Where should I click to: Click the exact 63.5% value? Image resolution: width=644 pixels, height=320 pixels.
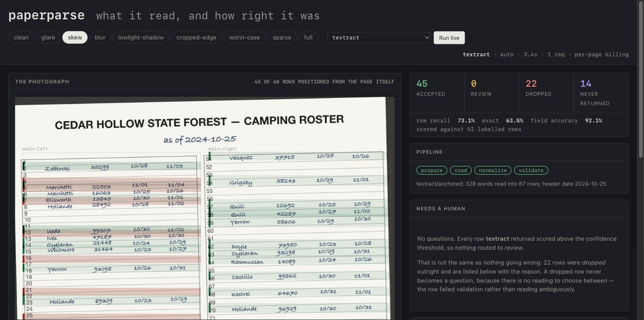point(515,121)
